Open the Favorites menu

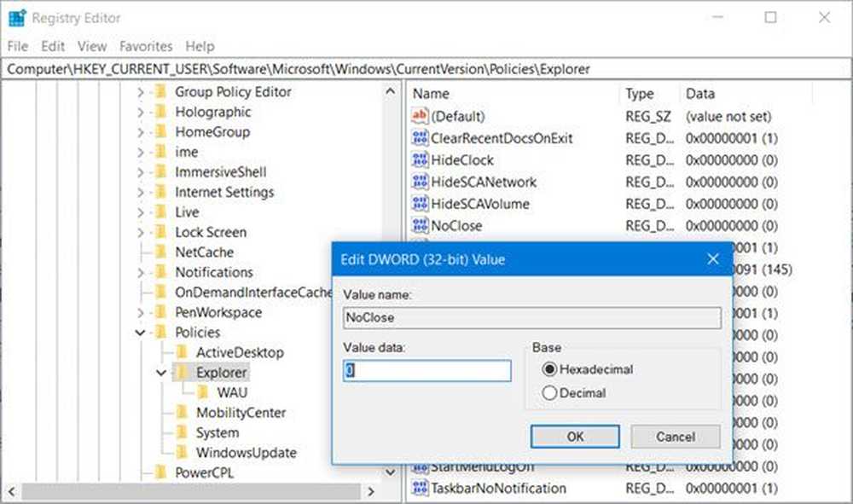coord(145,46)
